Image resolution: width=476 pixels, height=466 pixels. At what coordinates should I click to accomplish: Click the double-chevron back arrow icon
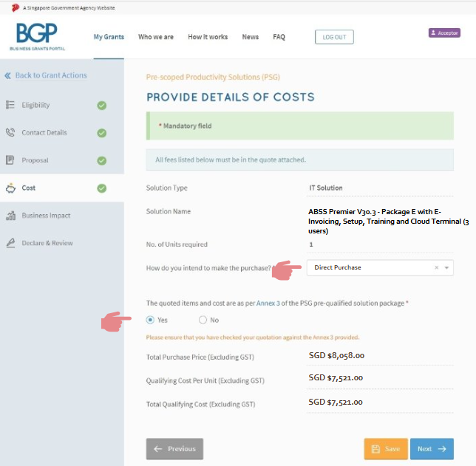[8, 75]
